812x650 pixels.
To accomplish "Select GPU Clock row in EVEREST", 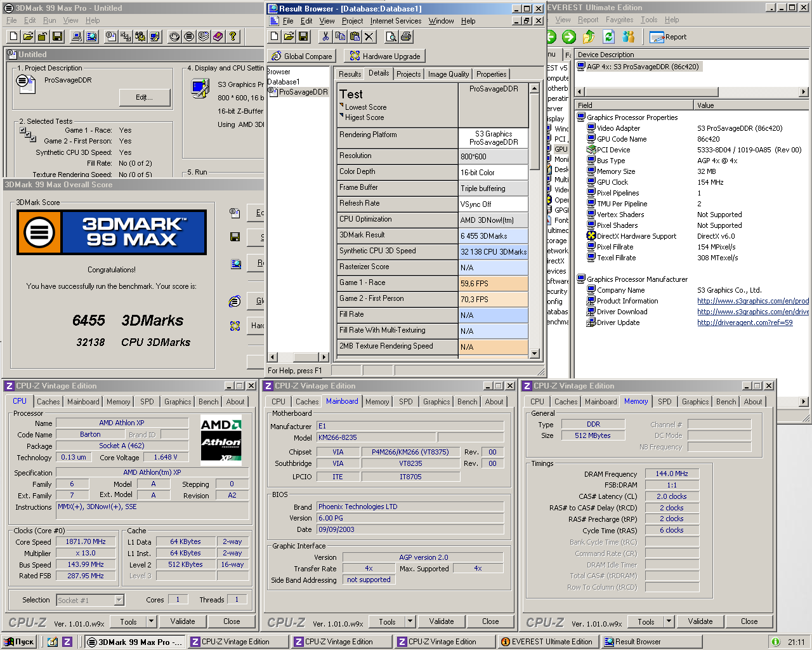I will tap(691, 182).
